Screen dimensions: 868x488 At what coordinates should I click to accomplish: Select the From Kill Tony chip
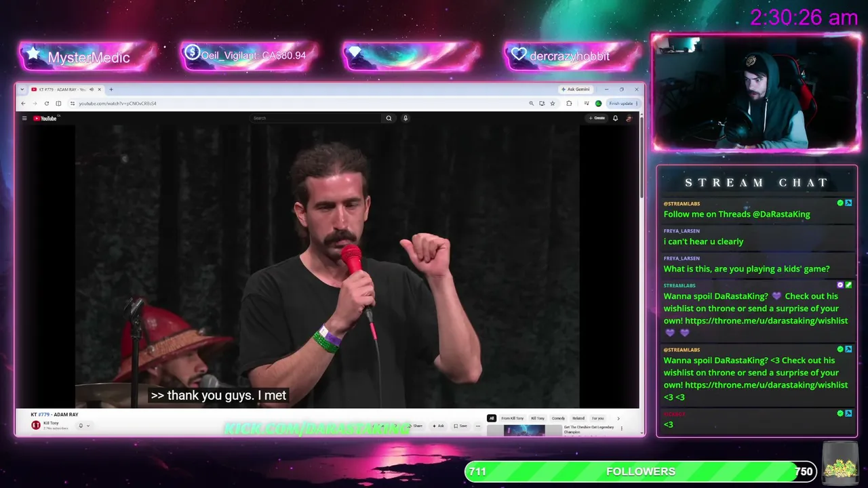[x=513, y=418]
